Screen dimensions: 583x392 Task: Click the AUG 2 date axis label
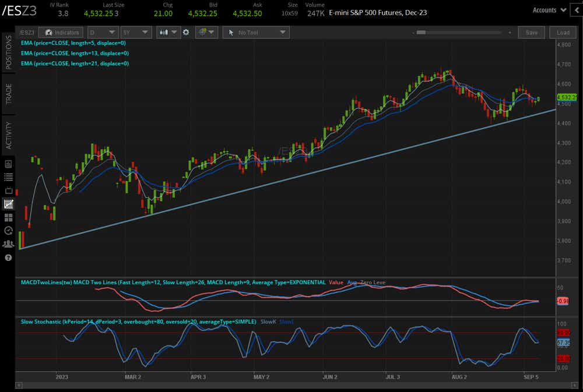[x=459, y=377]
